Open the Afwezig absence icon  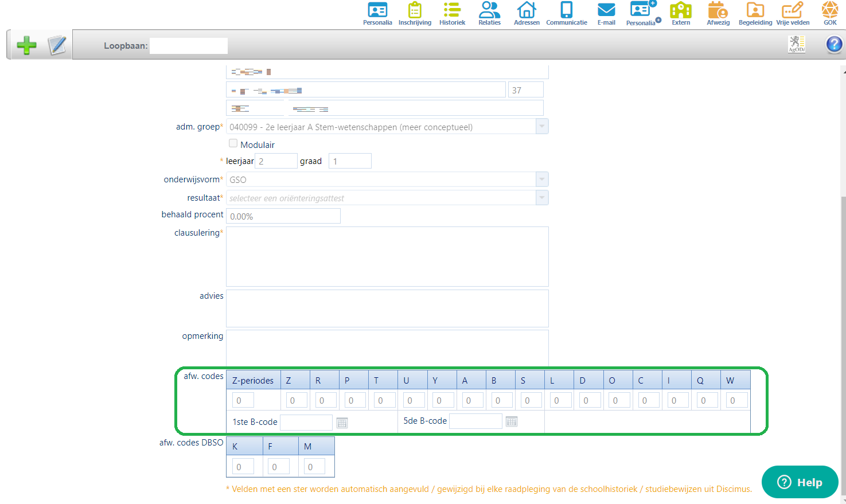(718, 10)
